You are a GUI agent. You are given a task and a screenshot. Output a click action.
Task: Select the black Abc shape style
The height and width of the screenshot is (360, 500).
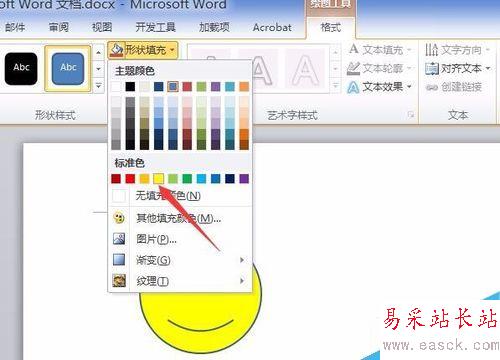(21, 68)
